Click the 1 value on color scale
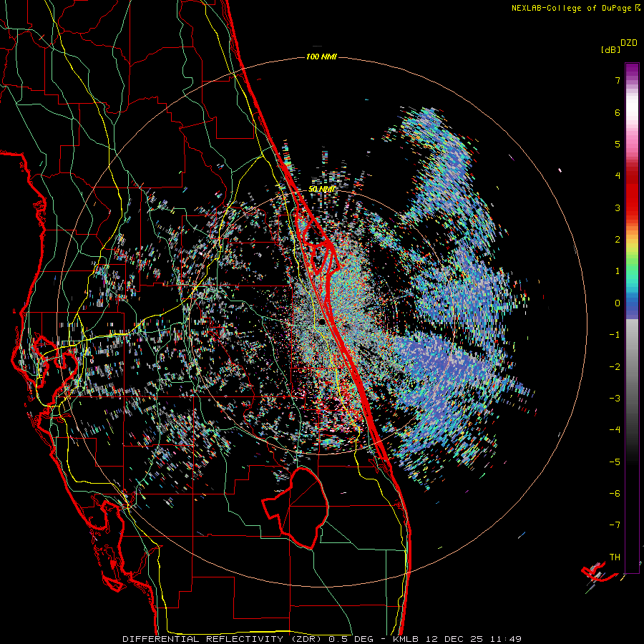644x644 pixels. 618,271
